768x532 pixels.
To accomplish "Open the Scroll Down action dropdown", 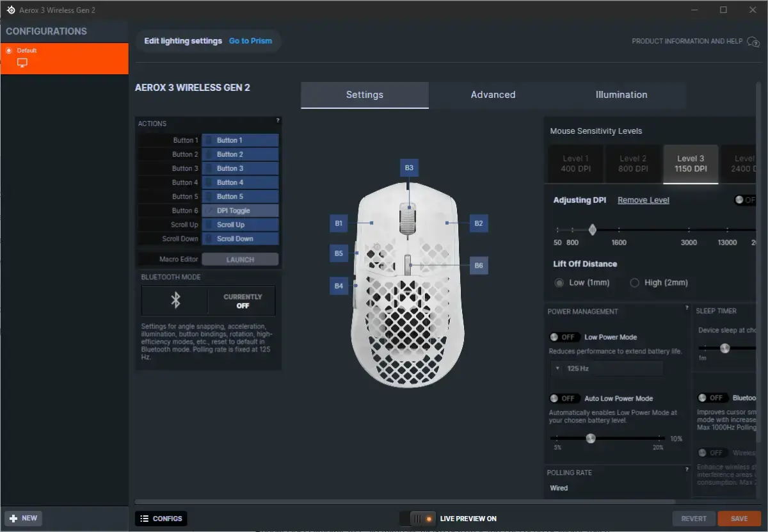I will (x=240, y=239).
